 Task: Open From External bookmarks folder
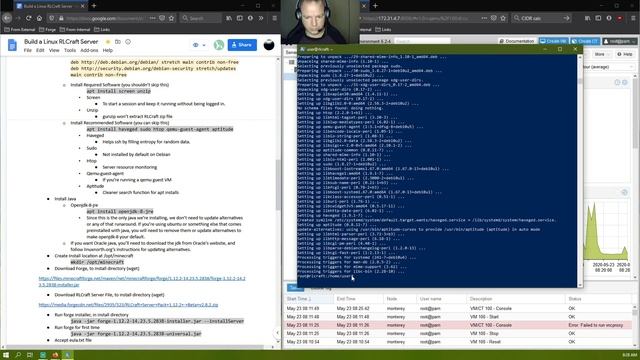pos(20,29)
